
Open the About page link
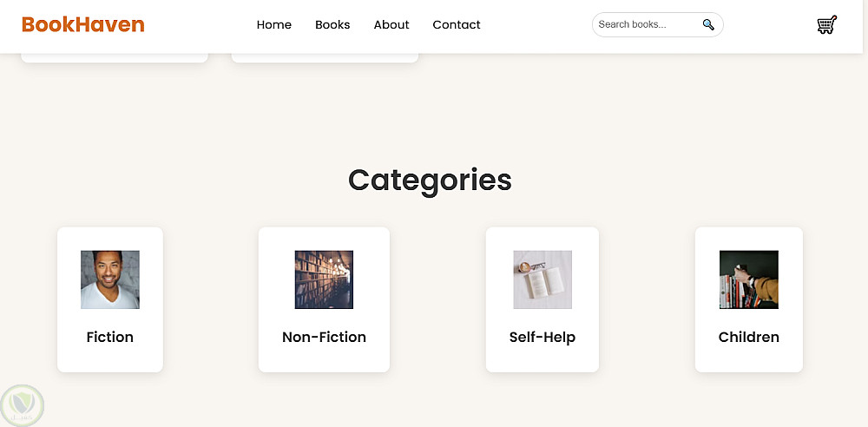click(391, 25)
